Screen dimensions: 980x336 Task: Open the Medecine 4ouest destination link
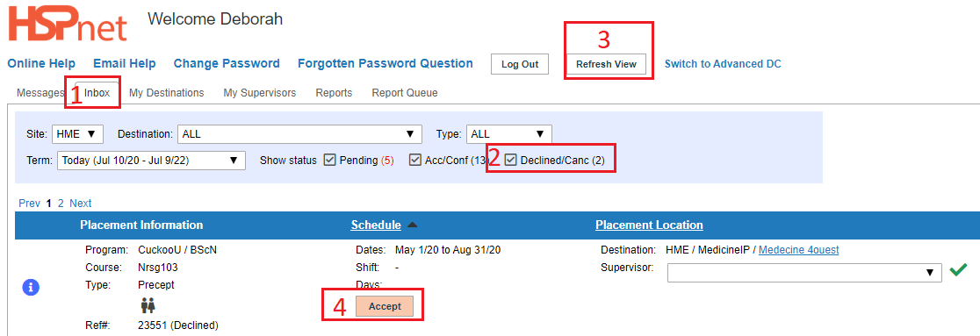point(799,250)
